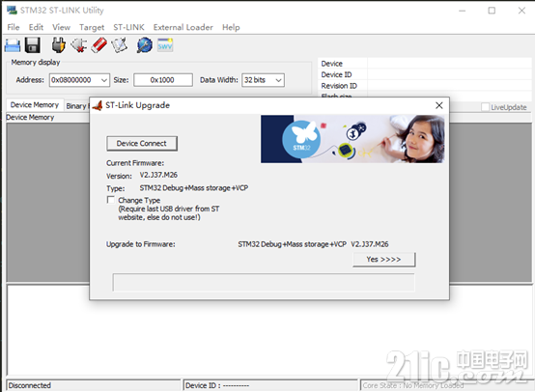Click the upgrade progress bar
535x392 pixels.
[x=264, y=283]
